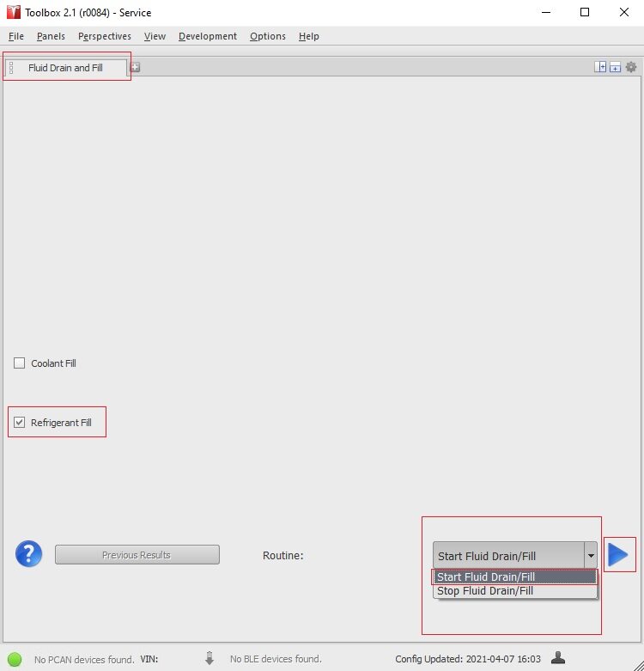Click the Previous Results button
The width and height of the screenshot is (644, 671).
click(x=137, y=555)
